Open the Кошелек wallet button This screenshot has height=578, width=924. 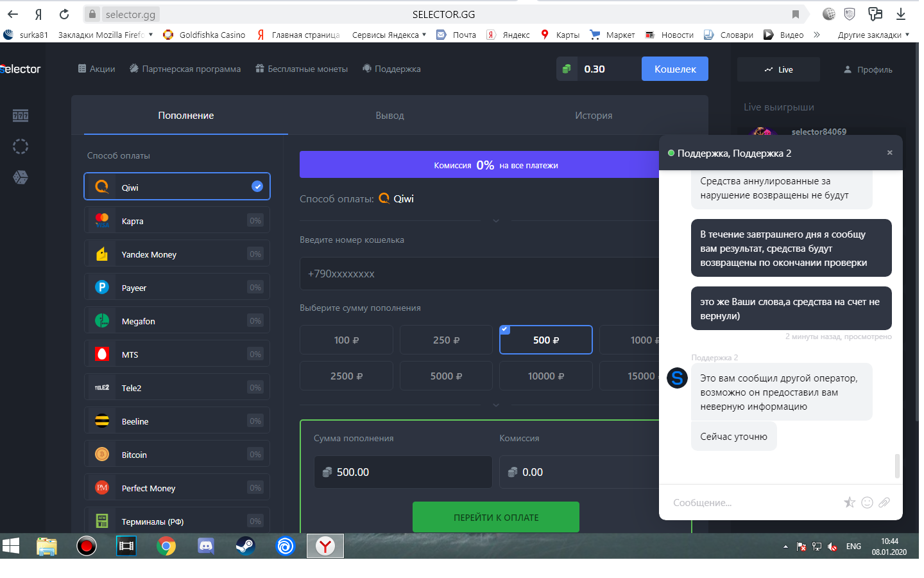tap(674, 69)
